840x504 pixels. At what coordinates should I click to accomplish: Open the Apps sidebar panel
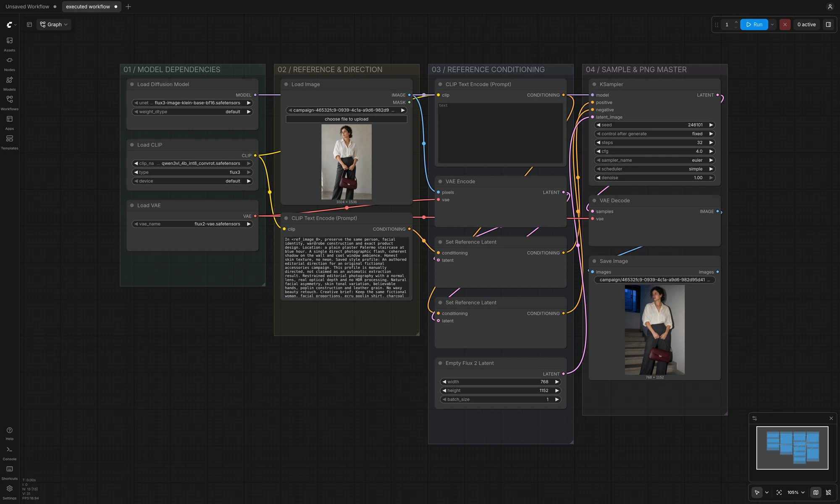(9, 122)
